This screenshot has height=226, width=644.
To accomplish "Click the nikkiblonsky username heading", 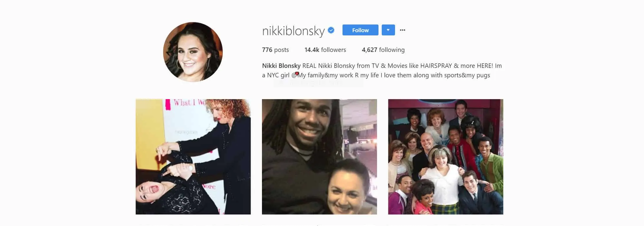I will tap(293, 31).
